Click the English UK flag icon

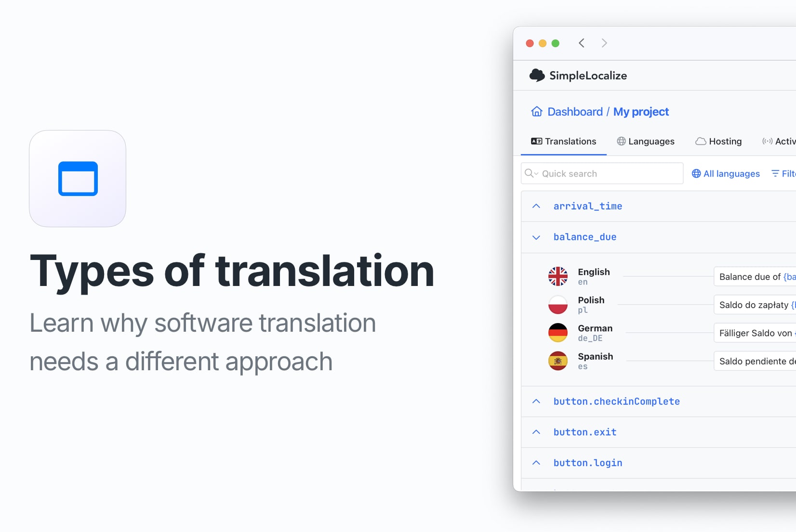[x=558, y=276]
